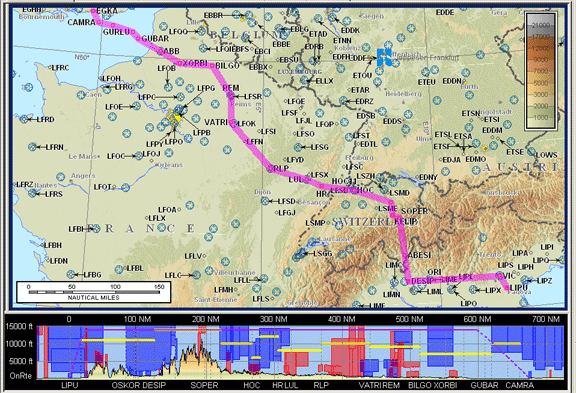
Task: Click the nautical miles scale bar
Action: (x=94, y=292)
